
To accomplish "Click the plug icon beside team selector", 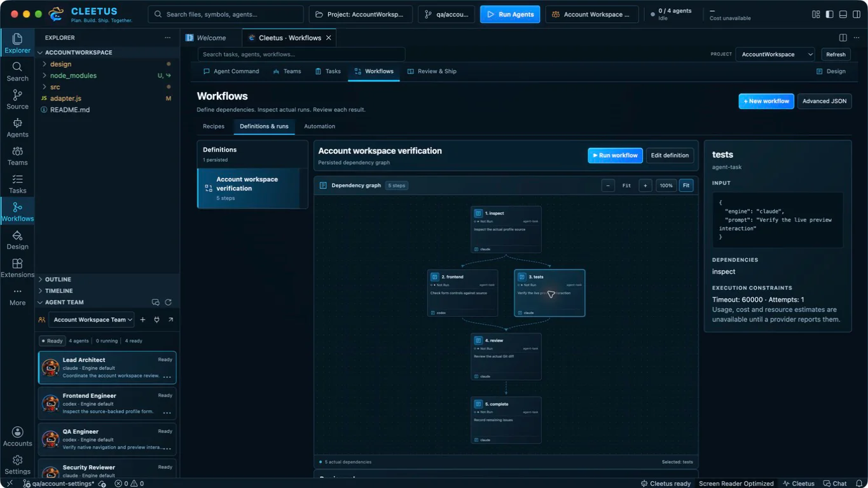I will pos(156,320).
